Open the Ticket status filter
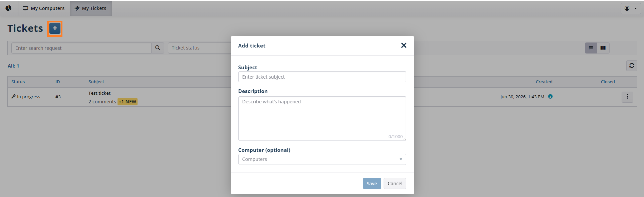Image resolution: width=644 pixels, height=197 pixels. tap(199, 48)
